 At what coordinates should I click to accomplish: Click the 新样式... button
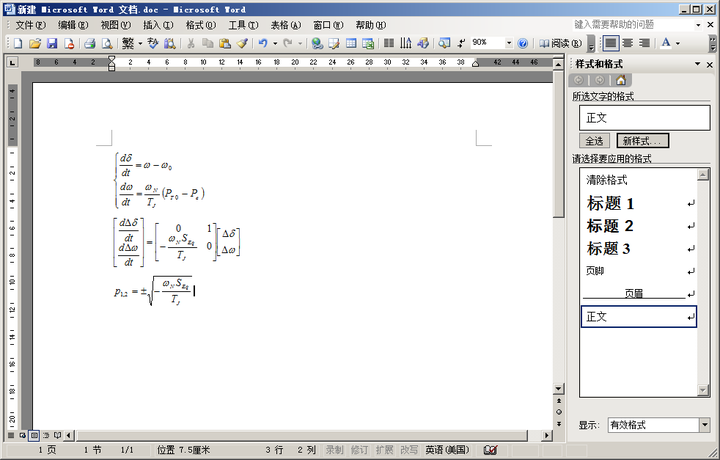(642, 141)
